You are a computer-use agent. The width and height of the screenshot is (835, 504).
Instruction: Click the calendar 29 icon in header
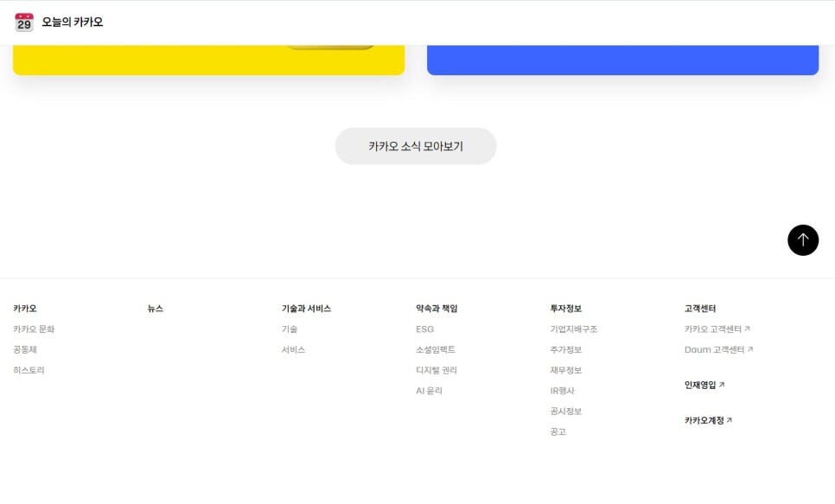point(24,22)
